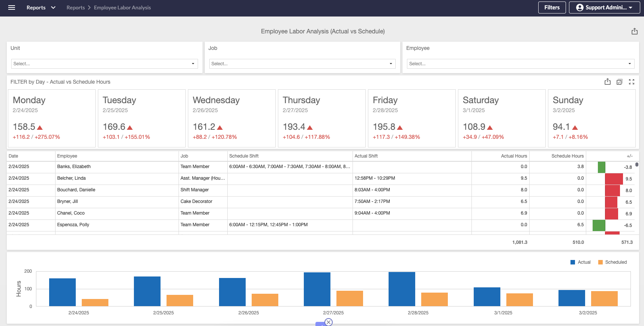Export the Filter by Day panel
The height and width of the screenshot is (326, 644).
pyautogui.click(x=607, y=82)
